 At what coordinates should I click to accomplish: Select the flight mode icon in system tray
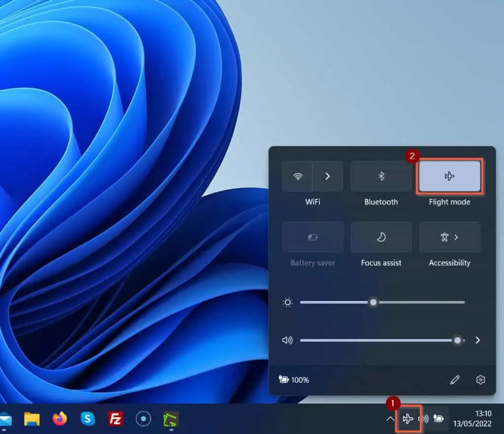(x=408, y=419)
